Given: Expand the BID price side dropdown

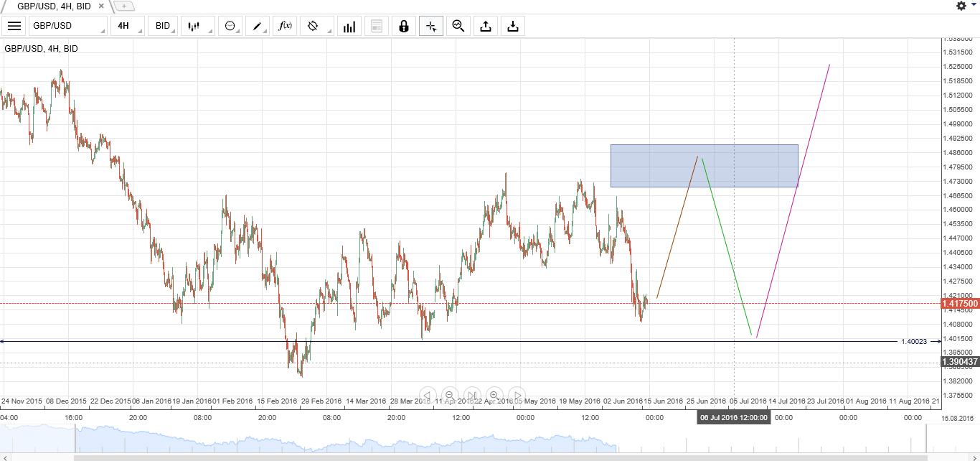Looking at the screenshot, I should [x=163, y=27].
